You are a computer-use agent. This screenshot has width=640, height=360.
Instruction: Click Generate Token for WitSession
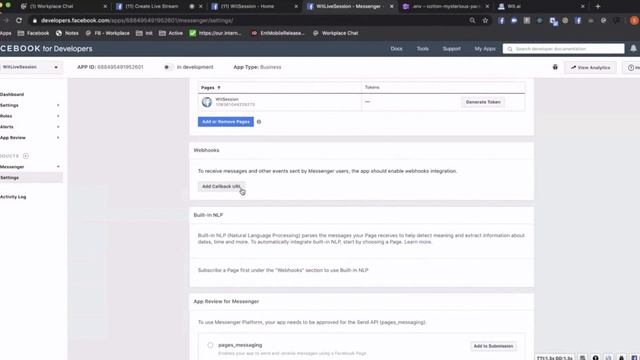[x=483, y=102]
